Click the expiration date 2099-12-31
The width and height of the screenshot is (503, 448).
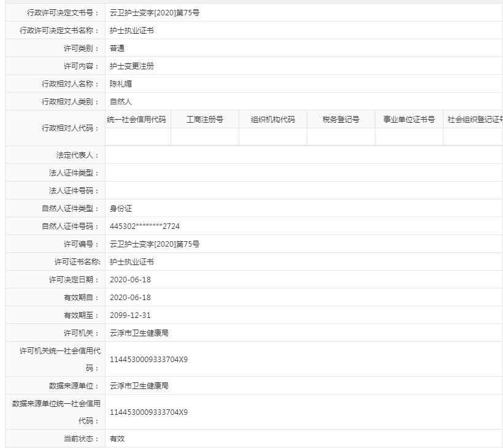click(129, 315)
